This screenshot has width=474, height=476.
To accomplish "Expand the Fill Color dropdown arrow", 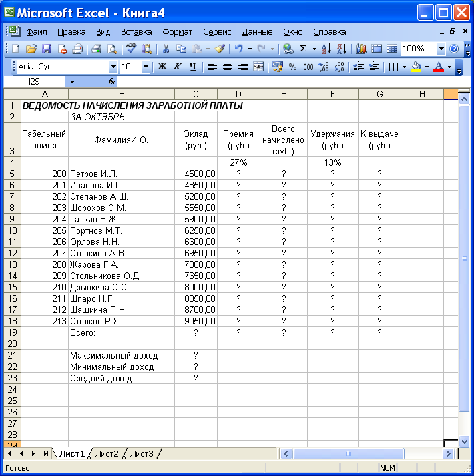I will click(427, 67).
